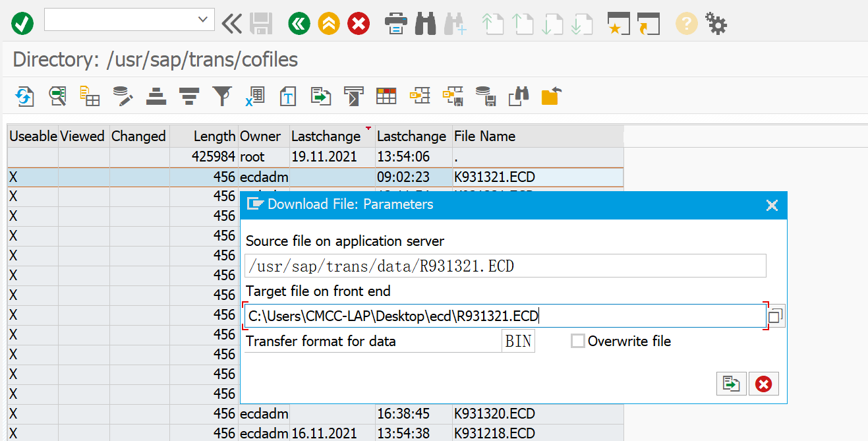
Task: Select the K931321.ECD file name cell
Action: [538, 177]
